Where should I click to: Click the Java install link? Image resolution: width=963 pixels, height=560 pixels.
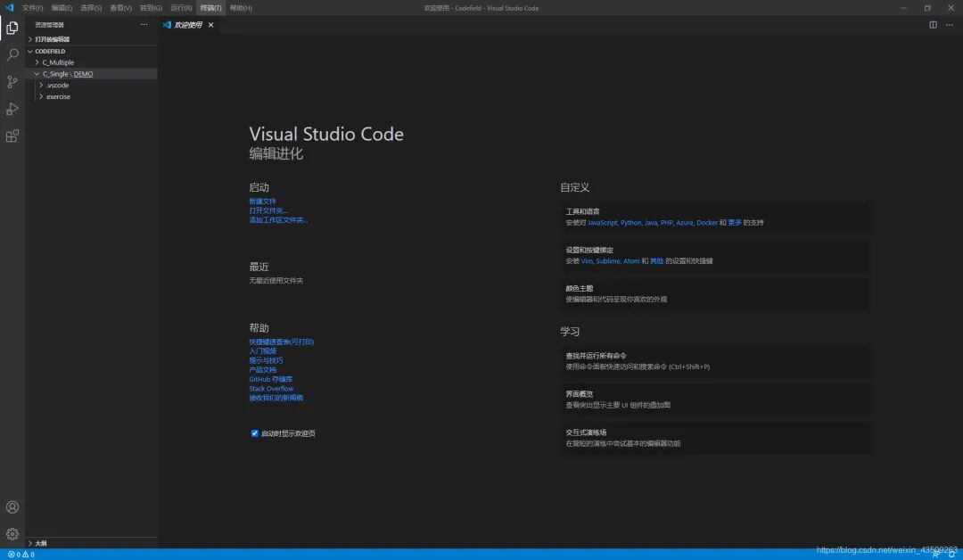650,223
